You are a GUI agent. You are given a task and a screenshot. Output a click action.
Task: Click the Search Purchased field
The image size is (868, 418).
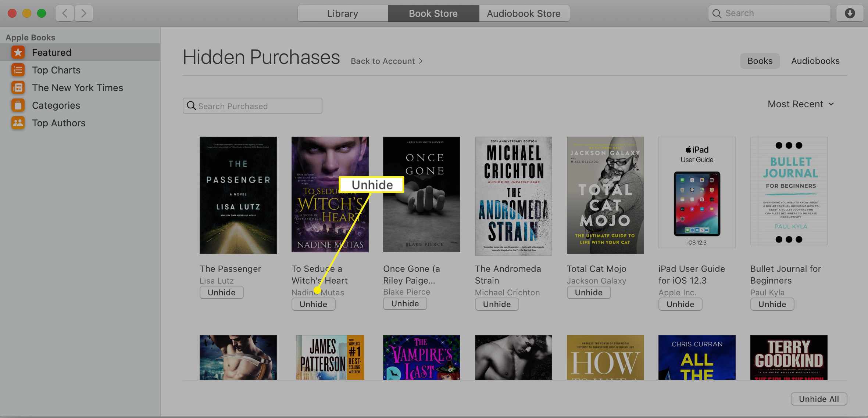(x=253, y=106)
